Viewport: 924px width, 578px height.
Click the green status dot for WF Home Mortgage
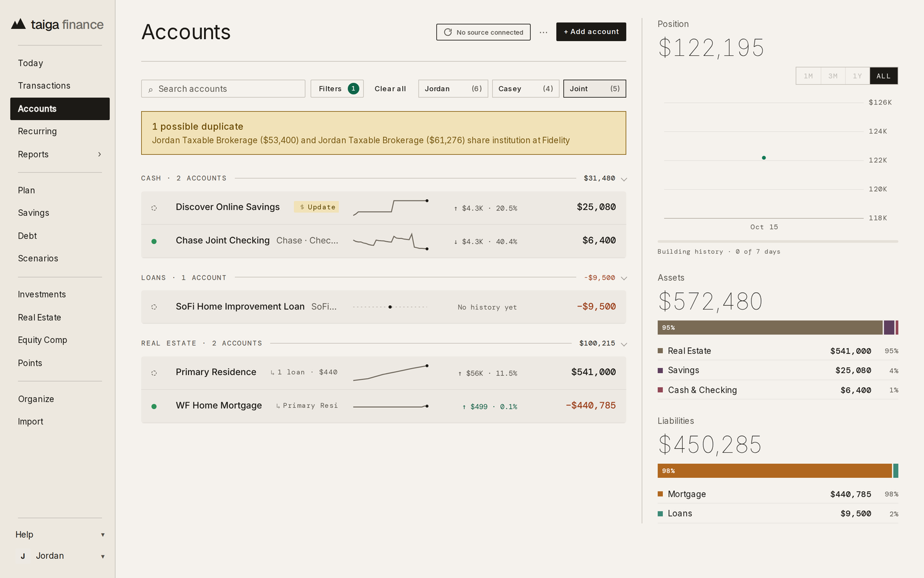click(154, 407)
